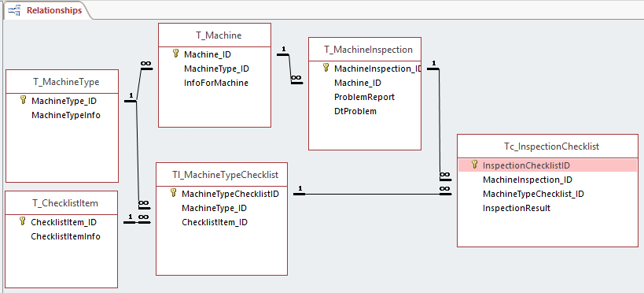Viewport: 644px width, 293px height.
Task: Select the MachineTypeChecklistID primary key field
Action: (230, 194)
